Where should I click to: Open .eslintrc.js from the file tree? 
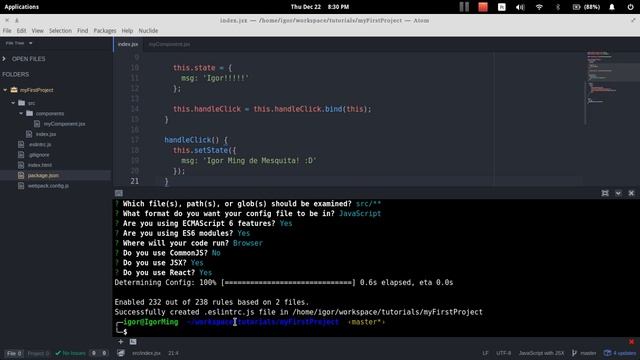click(x=40, y=144)
